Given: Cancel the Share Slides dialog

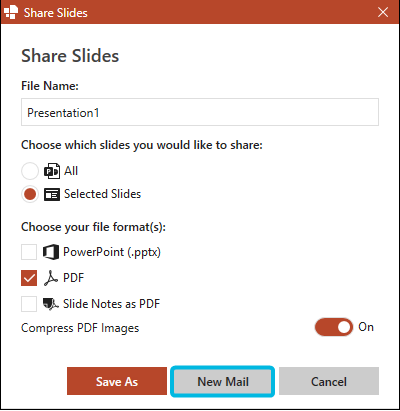Looking at the screenshot, I should (329, 381).
